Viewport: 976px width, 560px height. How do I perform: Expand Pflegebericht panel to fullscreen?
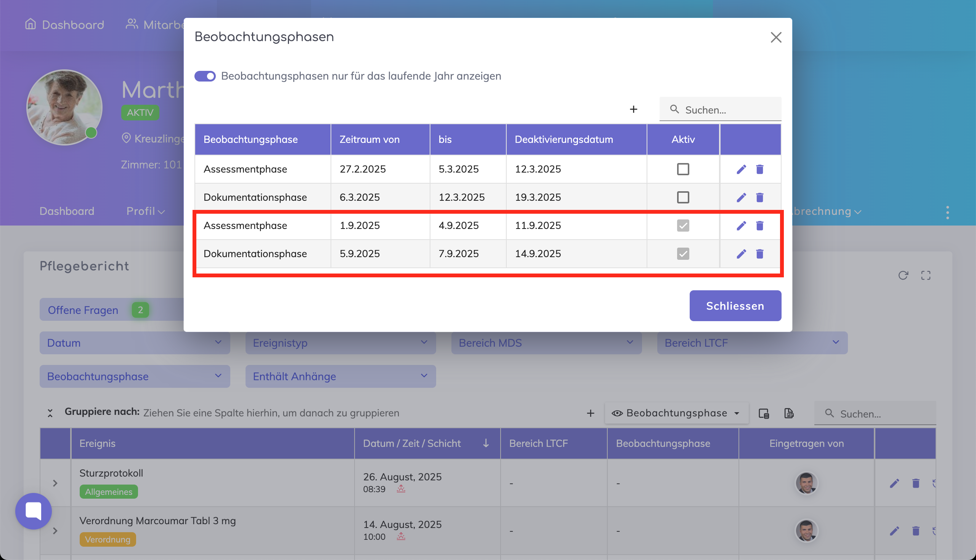click(926, 275)
